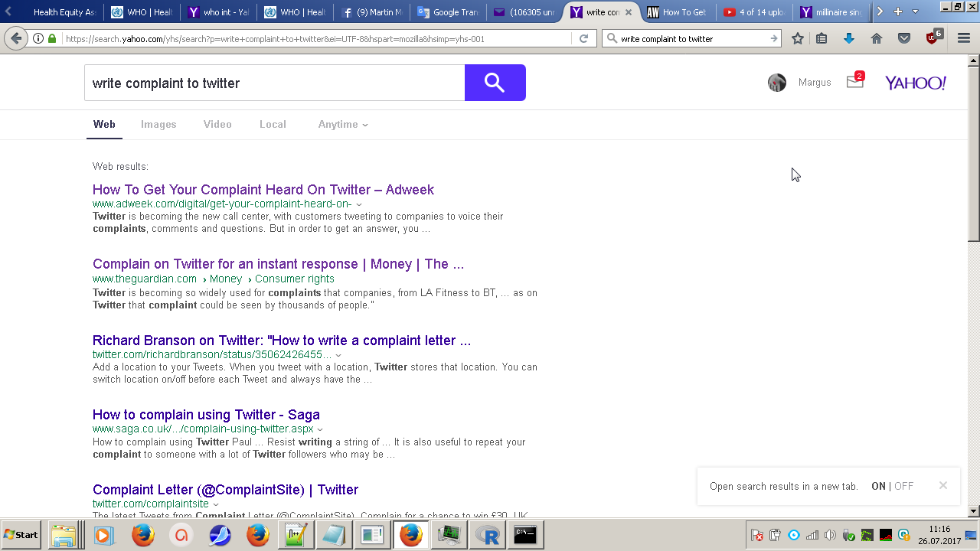Viewport: 980px width, 551px height.
Task: Expand the Anytime filter dropdown
Action: coord(343,124)
